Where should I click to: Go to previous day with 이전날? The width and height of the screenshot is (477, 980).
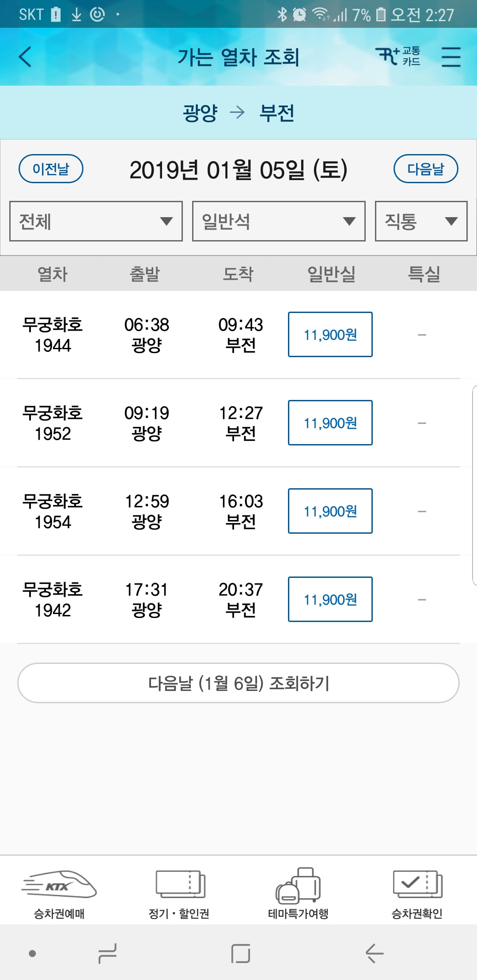(51, 169)
